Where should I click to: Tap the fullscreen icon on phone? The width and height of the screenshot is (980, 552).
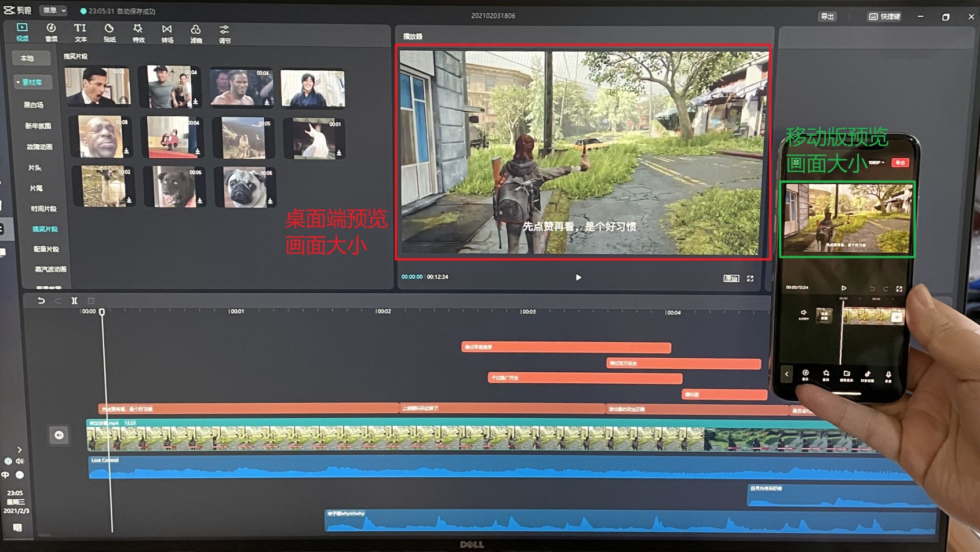[899, 289]
